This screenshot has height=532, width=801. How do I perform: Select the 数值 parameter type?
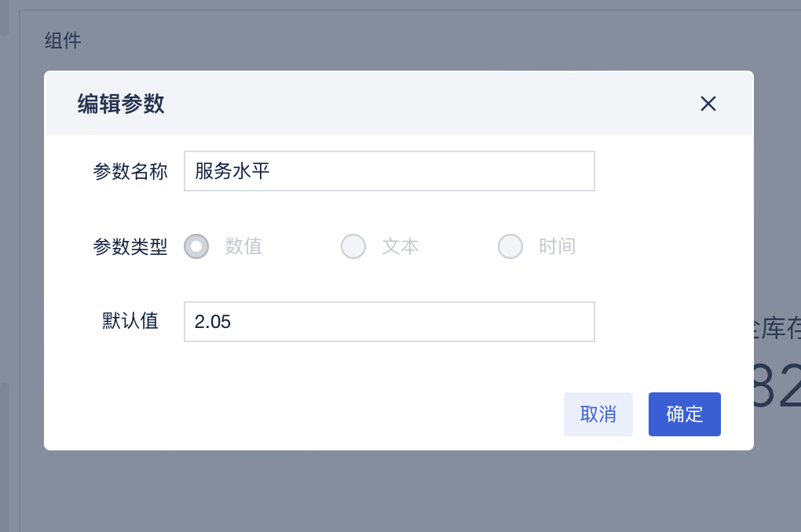[x=196, y=246]
